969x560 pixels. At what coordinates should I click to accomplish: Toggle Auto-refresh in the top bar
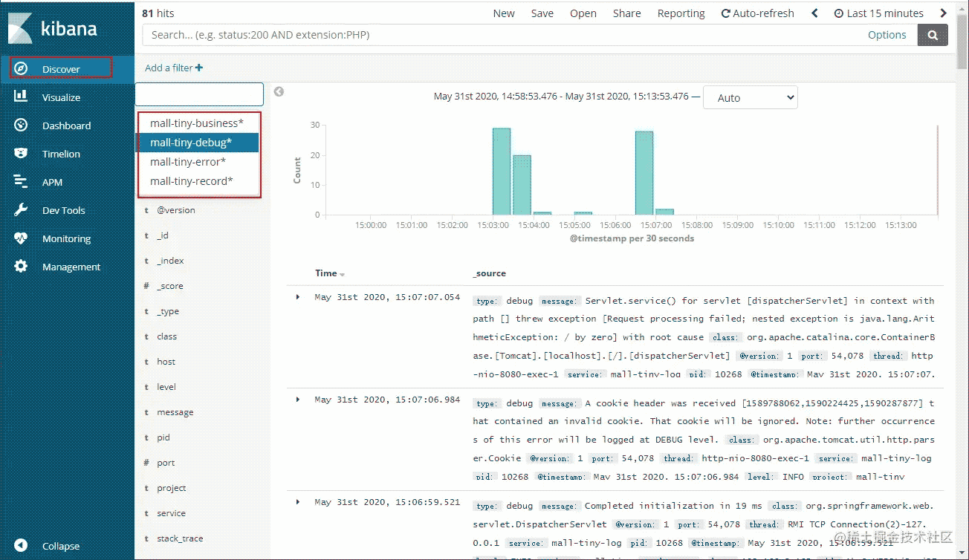click(x=757, y=13)
